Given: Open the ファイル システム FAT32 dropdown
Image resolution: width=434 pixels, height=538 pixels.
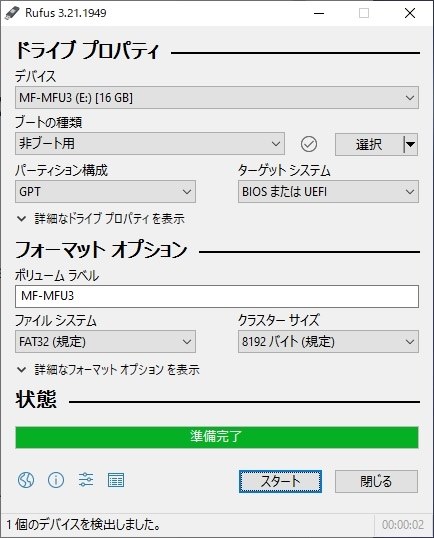Looking at the screenshot, I should tap(105, 341).
